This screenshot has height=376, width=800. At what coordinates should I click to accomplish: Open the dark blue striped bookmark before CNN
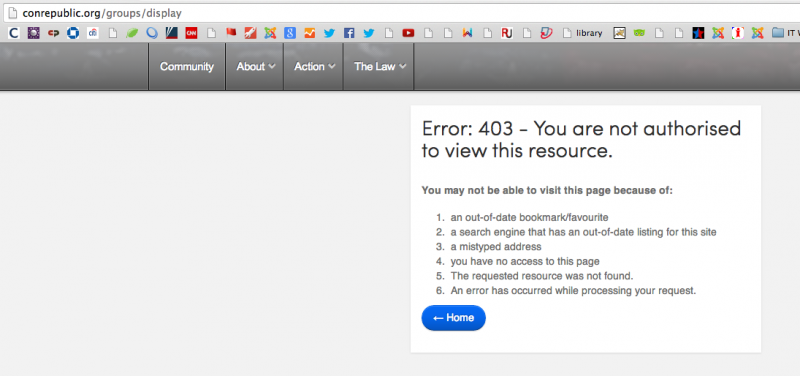[x=172, y=33]
